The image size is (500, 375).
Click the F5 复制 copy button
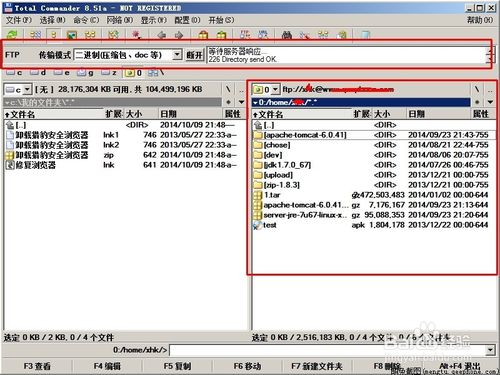coord(177,366)
